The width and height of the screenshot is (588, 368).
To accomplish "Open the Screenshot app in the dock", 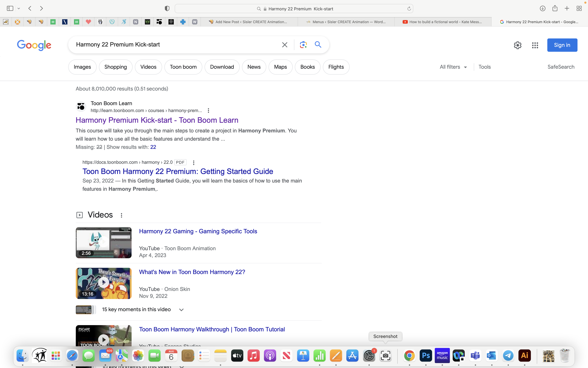I will pyautogui.click(x=385, y=356).
